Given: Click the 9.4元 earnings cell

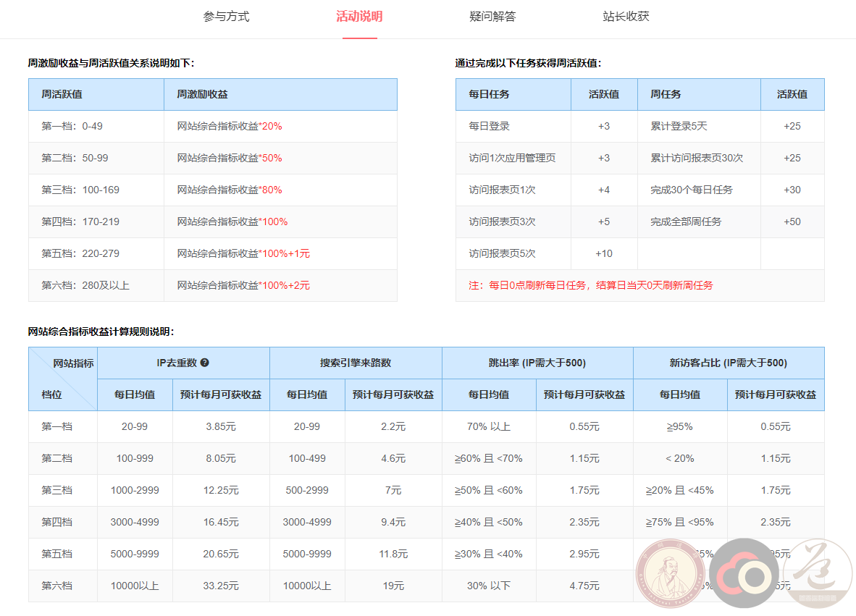Looking at the screenshot, I should coord(393,522).
